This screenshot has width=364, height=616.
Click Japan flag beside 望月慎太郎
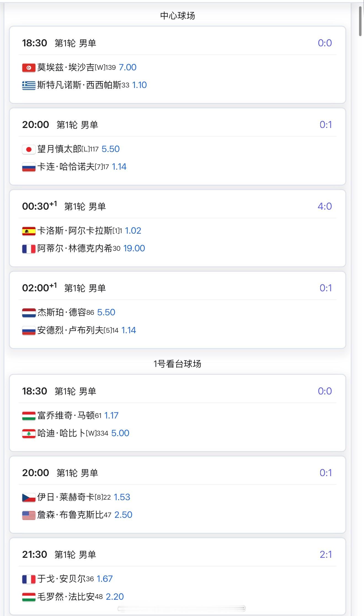(29, 149)
